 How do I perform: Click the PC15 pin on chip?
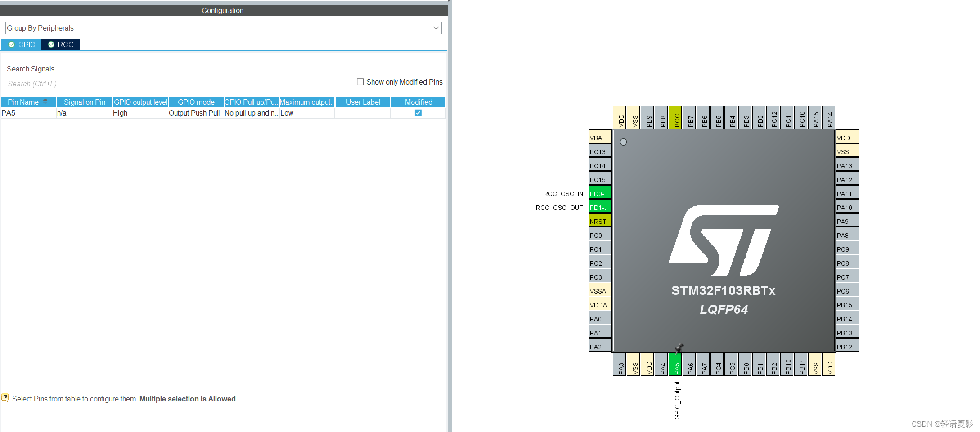tap(600, 179)
